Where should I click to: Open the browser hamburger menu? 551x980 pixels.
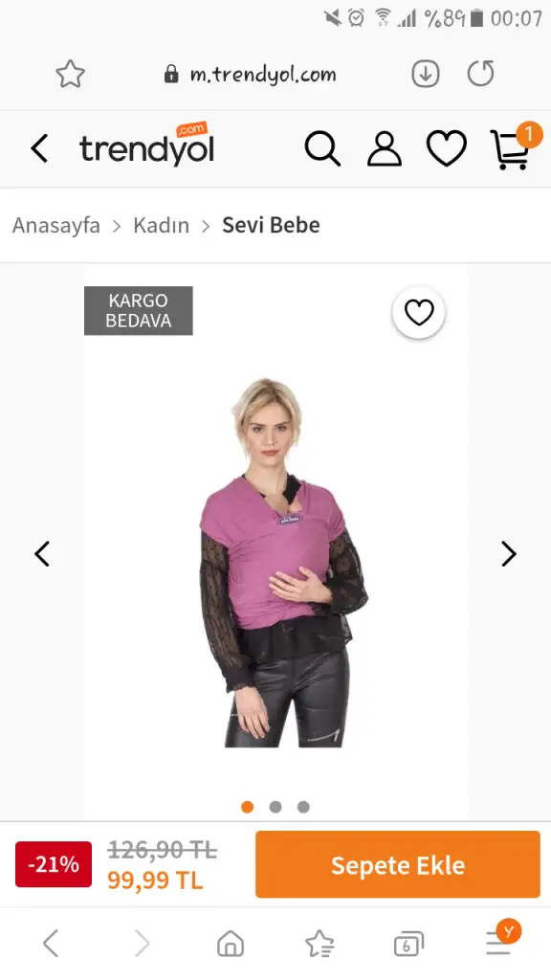pyautogui.click(x=498, y=943)
